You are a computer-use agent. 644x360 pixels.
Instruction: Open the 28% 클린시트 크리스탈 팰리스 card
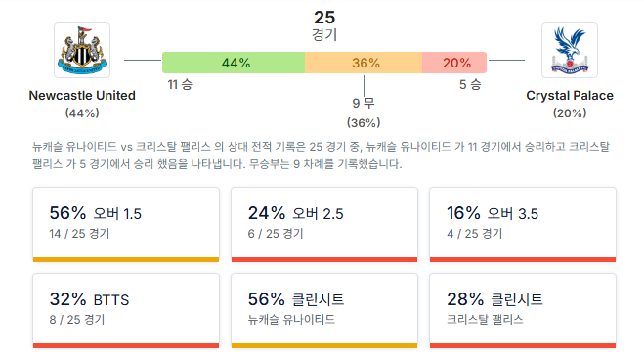tap(523, 311)
